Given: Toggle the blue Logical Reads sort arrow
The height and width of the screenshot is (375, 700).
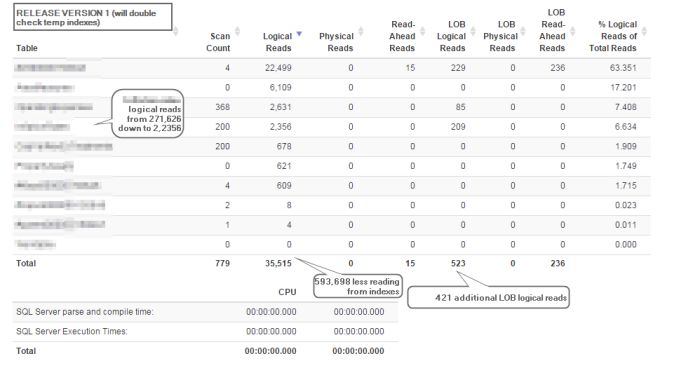Looking at the screenshot, I should coord(299,34).
